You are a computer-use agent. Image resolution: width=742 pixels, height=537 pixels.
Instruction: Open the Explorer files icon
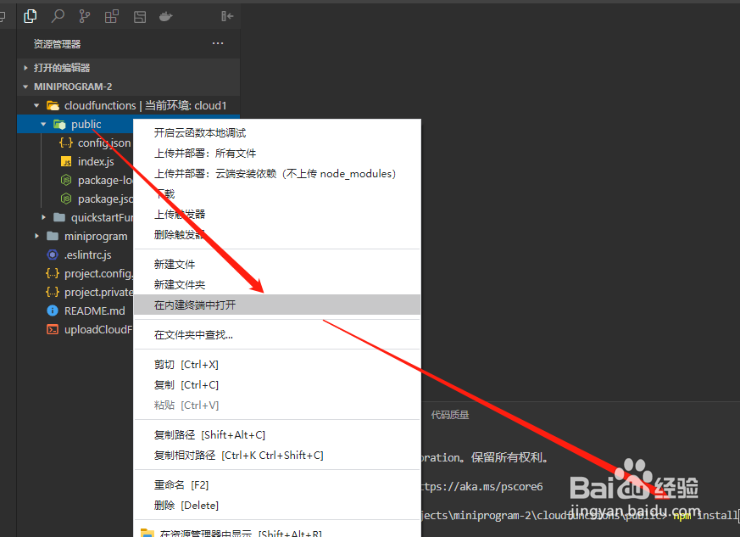pyautogui.click(x=30, y=16)
